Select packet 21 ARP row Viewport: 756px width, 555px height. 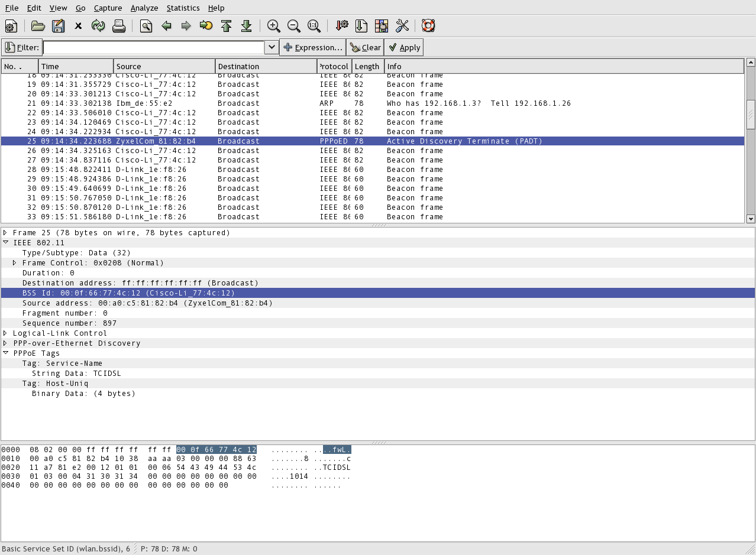pyautogui.click(x=373, y=103)
